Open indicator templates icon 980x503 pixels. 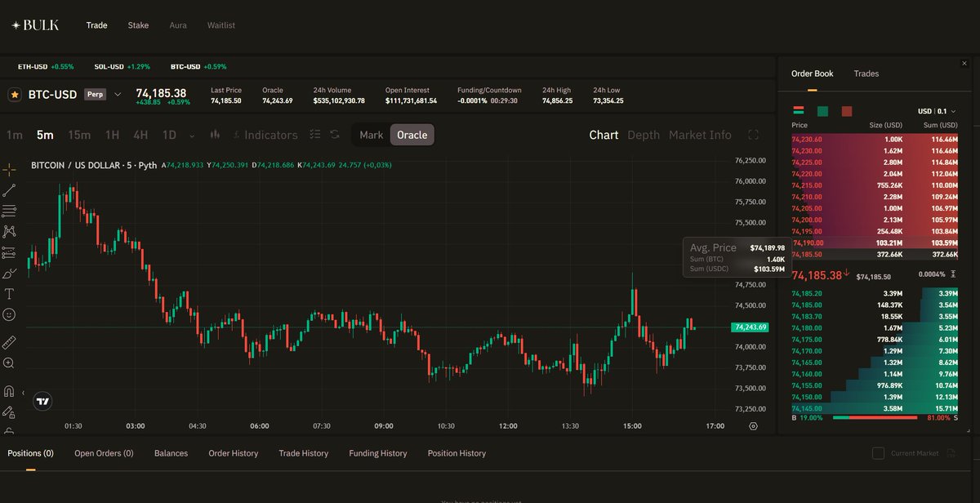pos(315,135)
